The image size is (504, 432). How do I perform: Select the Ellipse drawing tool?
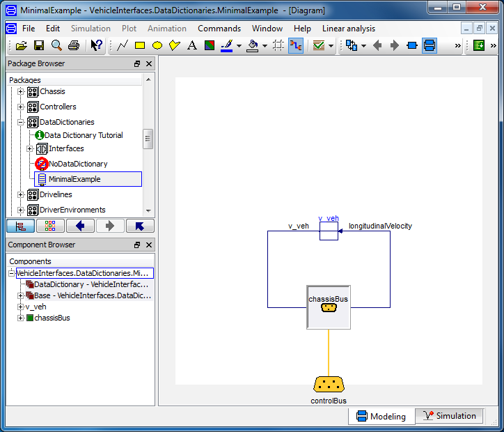click(157, 46)
